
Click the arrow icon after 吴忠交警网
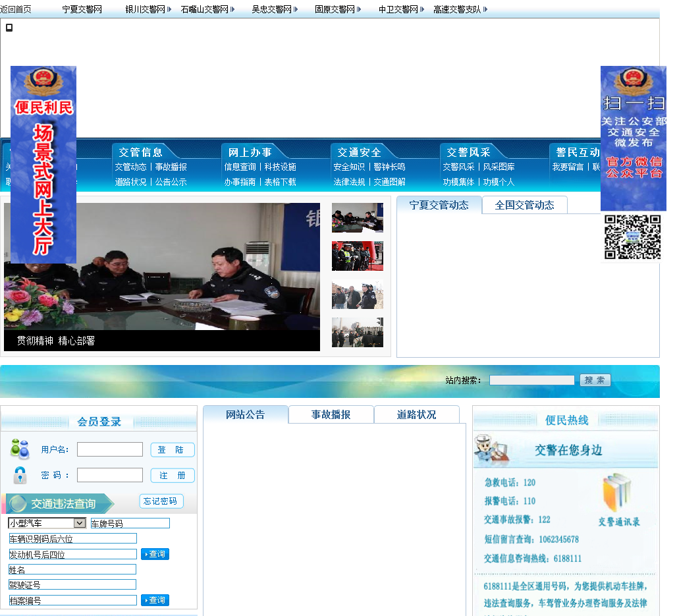[296, 9]
